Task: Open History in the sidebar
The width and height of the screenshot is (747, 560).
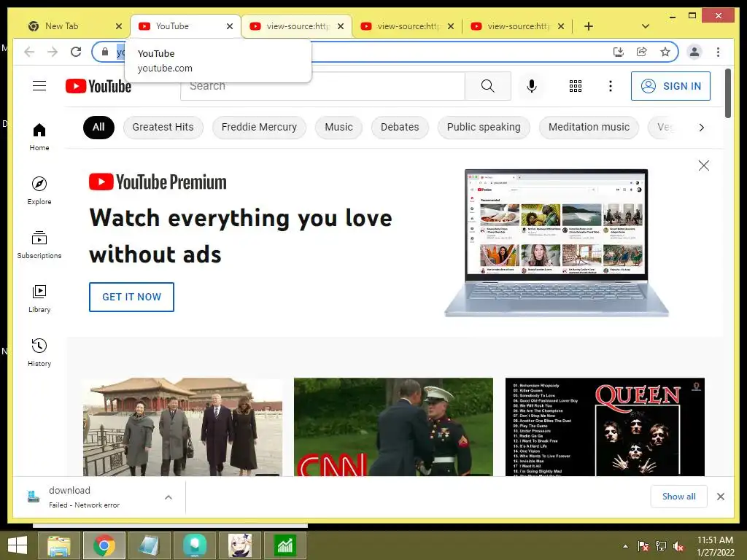Action: pos(39,352)
